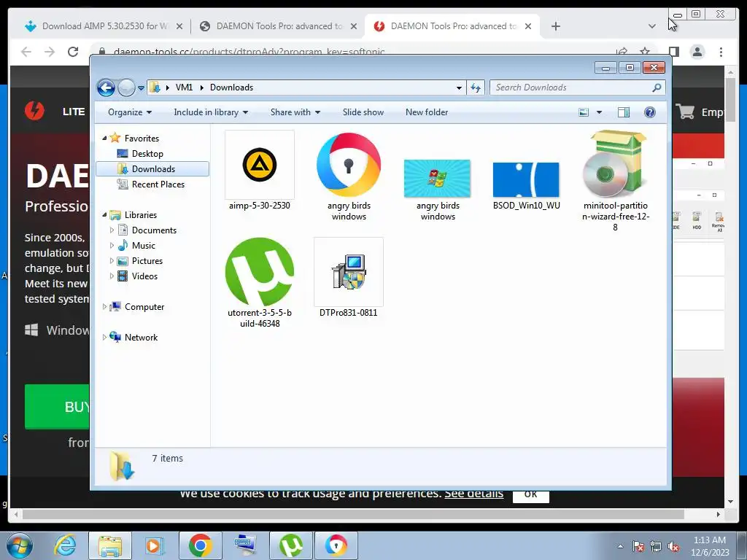Open the Share with menu

tap(295, 112)
